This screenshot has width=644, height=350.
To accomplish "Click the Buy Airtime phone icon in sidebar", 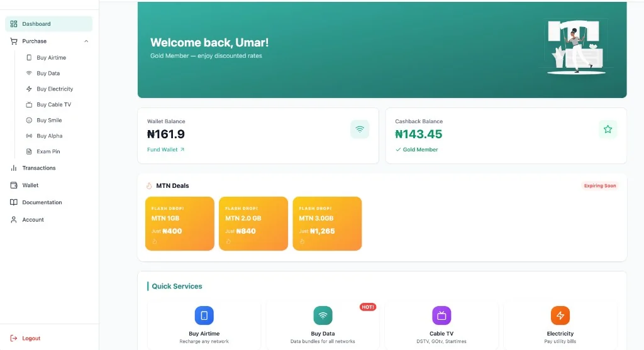I will pos(29,58).
